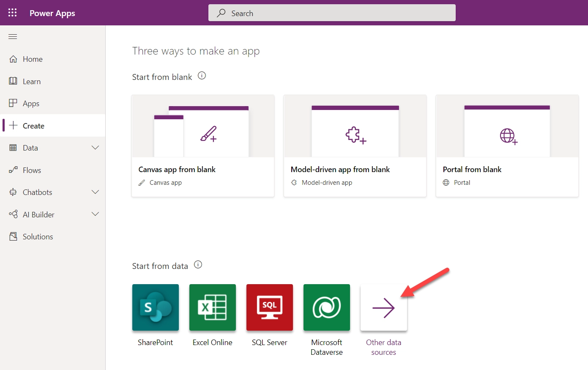588x370 pixels.
Task: Click the Excel Online label
Action: [213, 343]
